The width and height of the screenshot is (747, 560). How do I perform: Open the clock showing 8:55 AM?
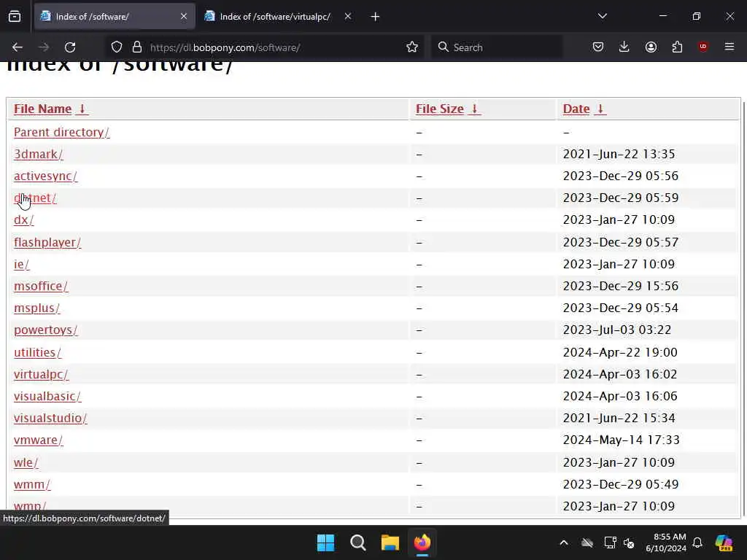666,542
